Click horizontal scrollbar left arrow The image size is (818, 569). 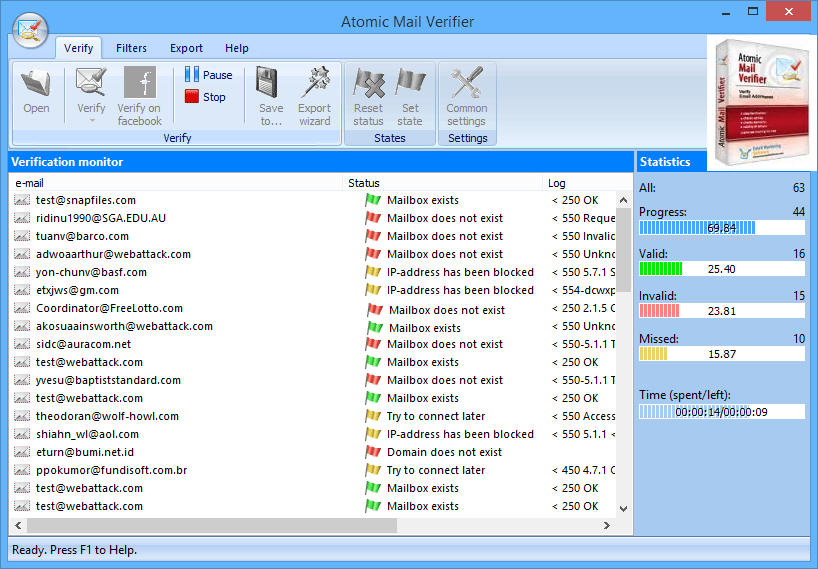point(18,526)
